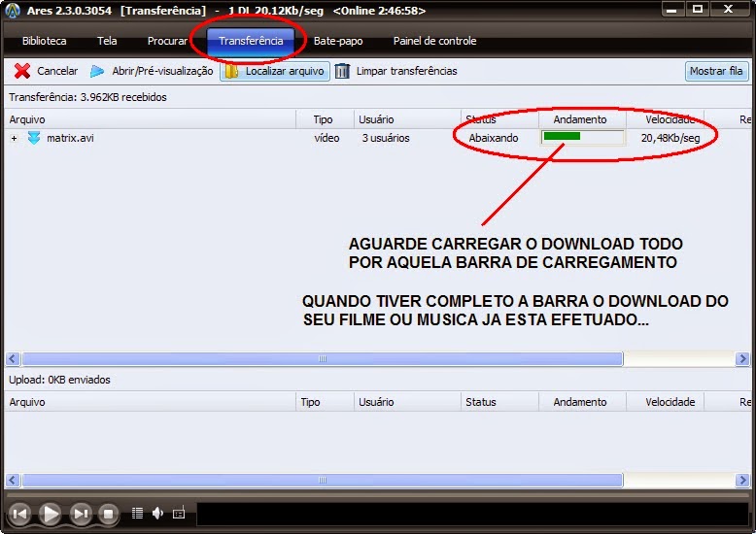Click the uploads horizontal scrollbar thumb
This screenshot has height=534, width=756.
coord(323,481)
